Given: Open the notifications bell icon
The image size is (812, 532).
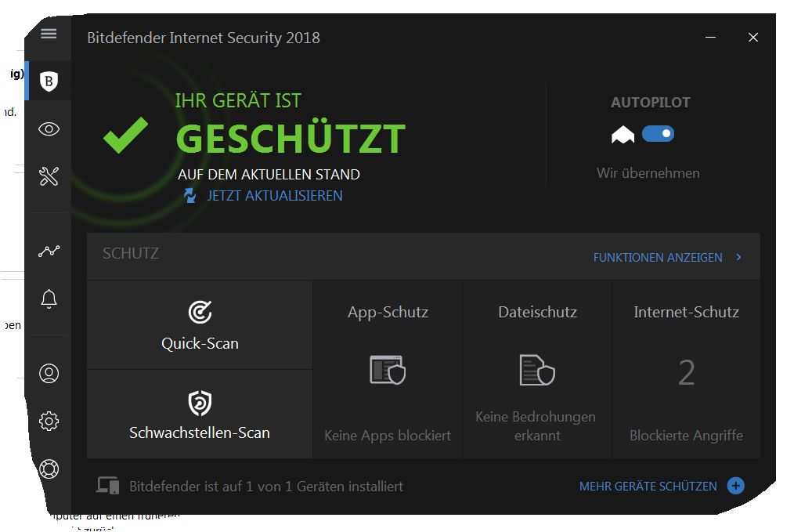Looking at the screenshot, I should coord(49,299).
